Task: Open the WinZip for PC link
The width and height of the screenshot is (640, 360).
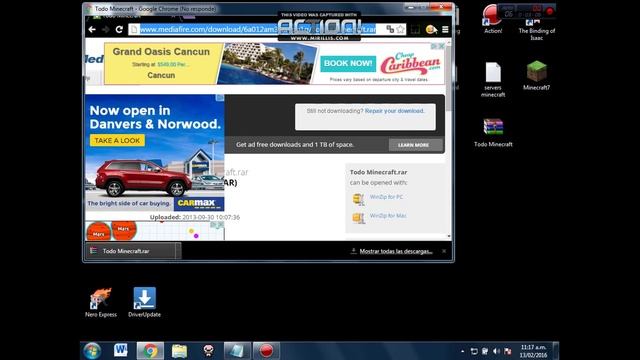Action: click(386, 197)
